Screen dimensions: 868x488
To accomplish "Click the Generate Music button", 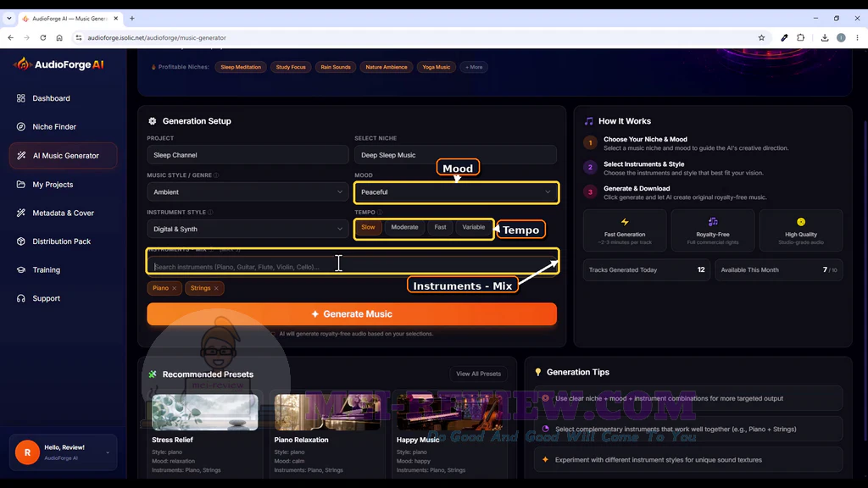I will click(x=352, y=313).
